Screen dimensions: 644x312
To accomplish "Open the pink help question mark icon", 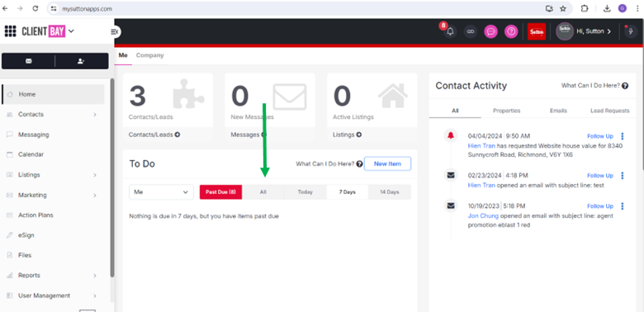I will tap(511, 31).
